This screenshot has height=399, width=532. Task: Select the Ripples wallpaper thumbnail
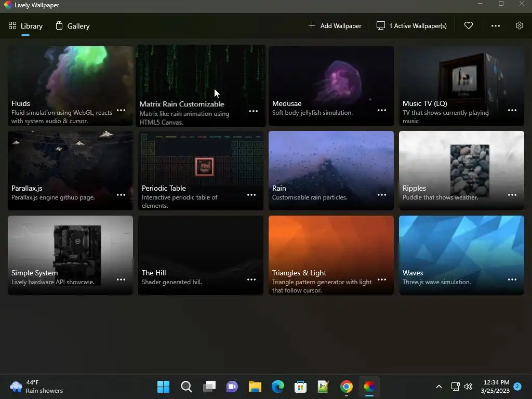click(x=461, y=170)
